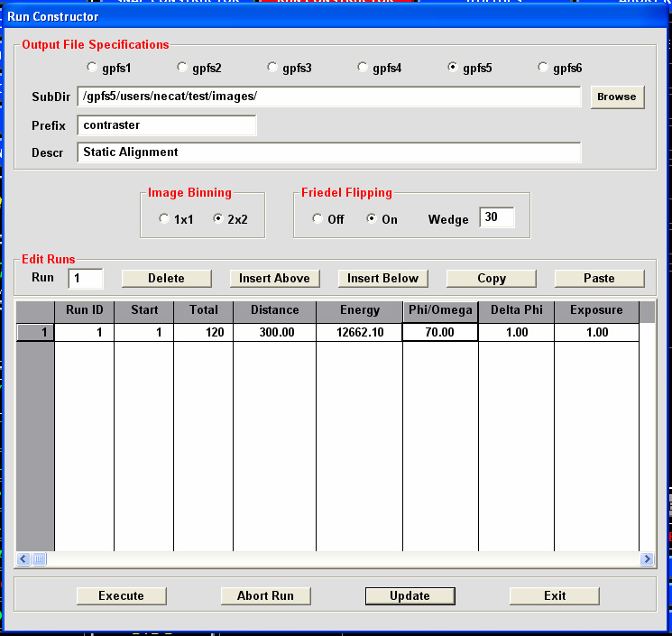
Task: Click the table's right scroll arrow
Action: 647,559
